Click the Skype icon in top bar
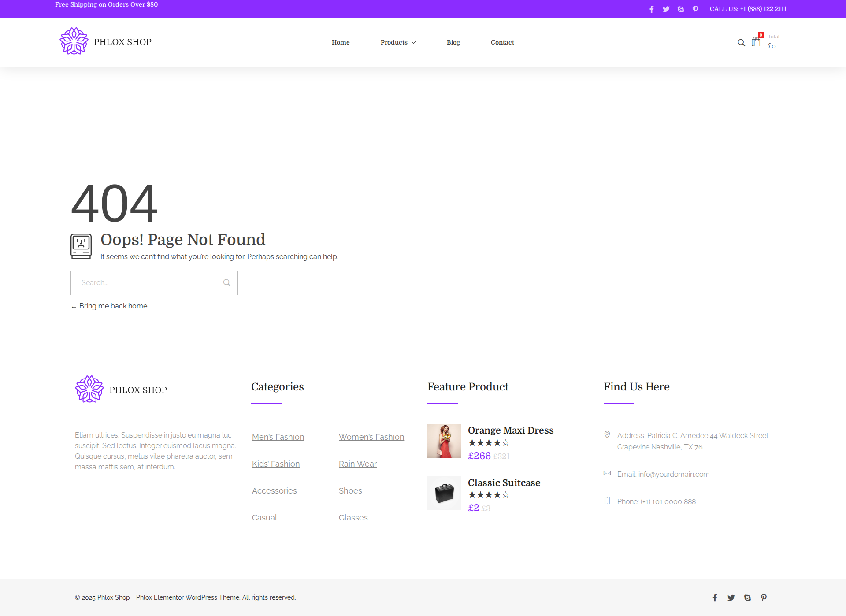Screen dimensions: 846x616 681,9
